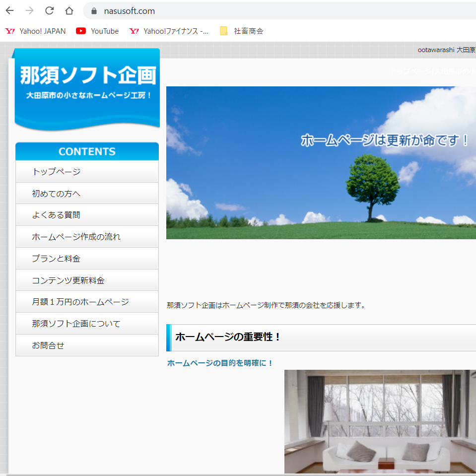The width and height of the screenshot is (476, 476).
Task: Open 那須ソフト企画について page
Action: [x=87, y=324]
